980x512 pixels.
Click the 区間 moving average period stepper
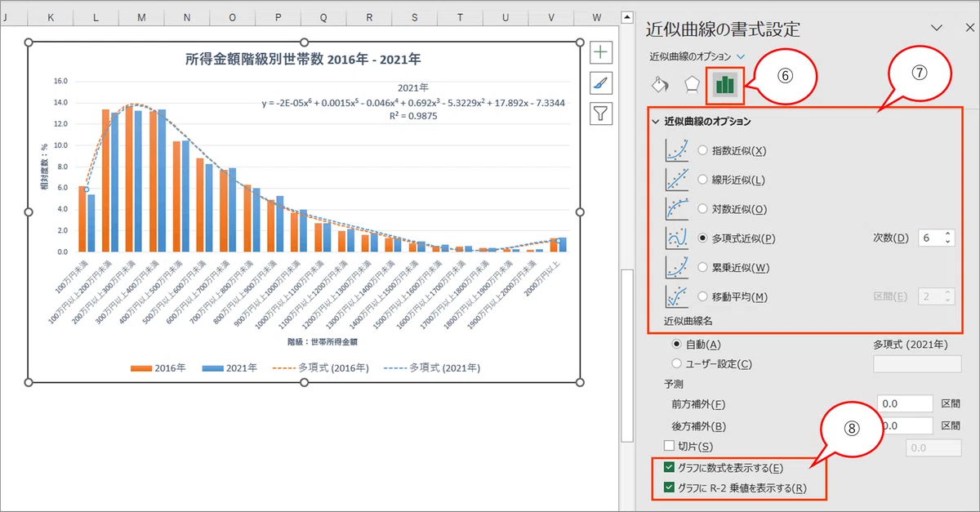point(947,296)
